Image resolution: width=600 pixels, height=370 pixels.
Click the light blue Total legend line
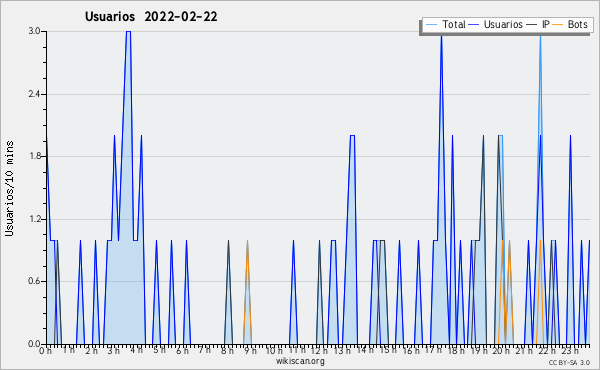(x=431, y=24)
